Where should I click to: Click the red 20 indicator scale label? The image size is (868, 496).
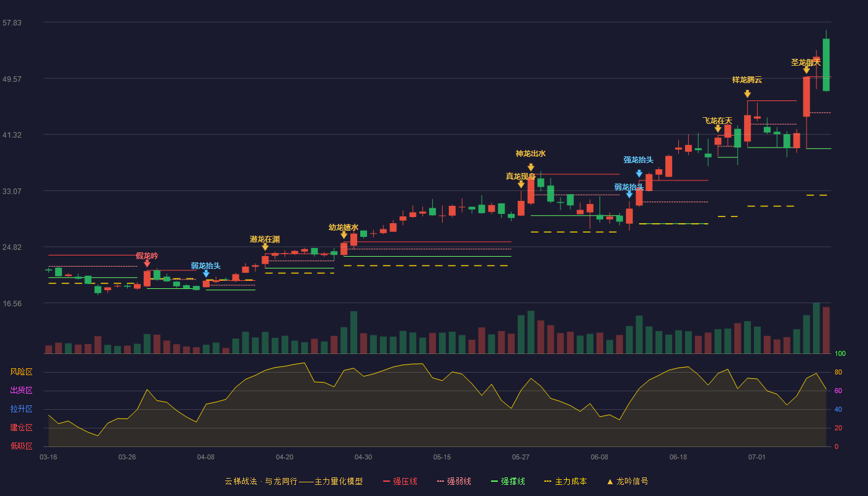click(838, 428)
